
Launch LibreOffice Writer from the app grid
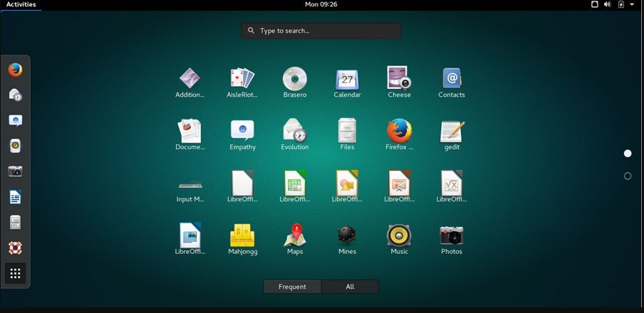190,239
